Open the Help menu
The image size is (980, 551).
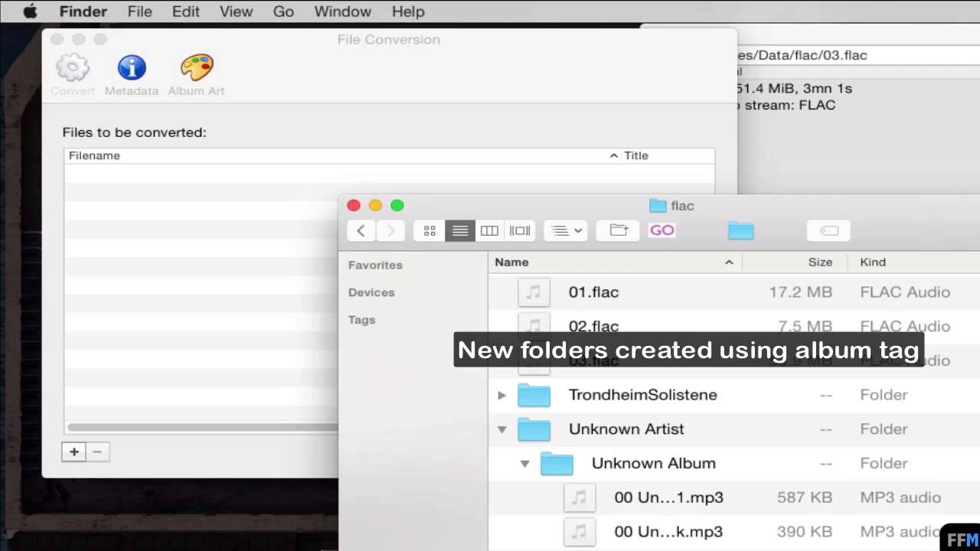pos(408,11)
